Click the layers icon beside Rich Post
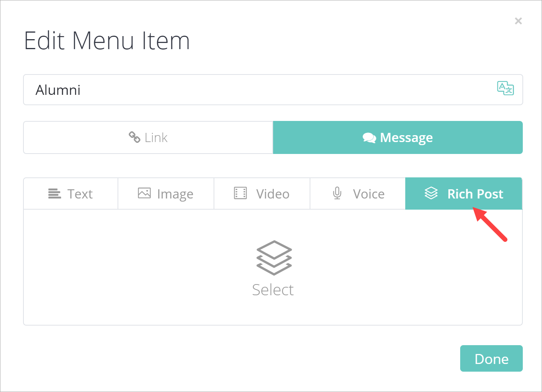 coord(431,193)
